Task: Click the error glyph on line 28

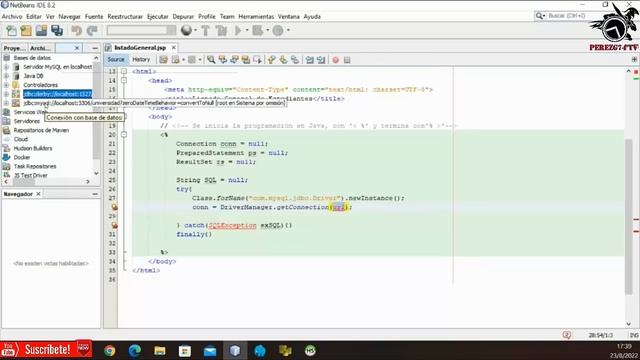Action: coord(115,207)
